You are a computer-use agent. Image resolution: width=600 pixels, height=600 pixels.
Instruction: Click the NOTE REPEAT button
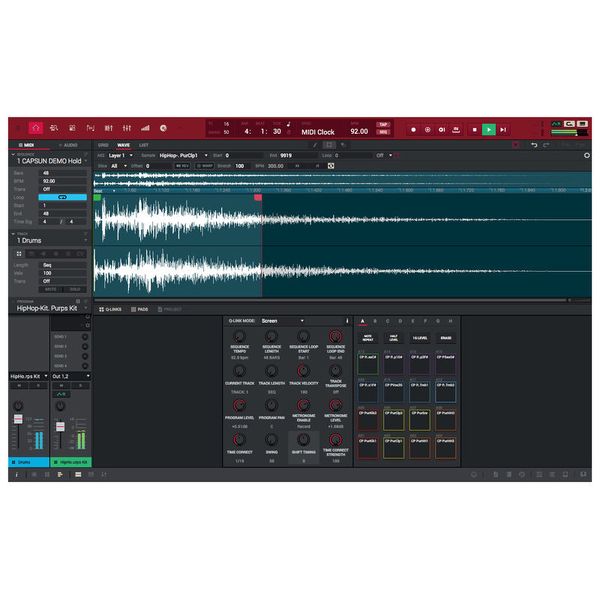coord(368,338)
